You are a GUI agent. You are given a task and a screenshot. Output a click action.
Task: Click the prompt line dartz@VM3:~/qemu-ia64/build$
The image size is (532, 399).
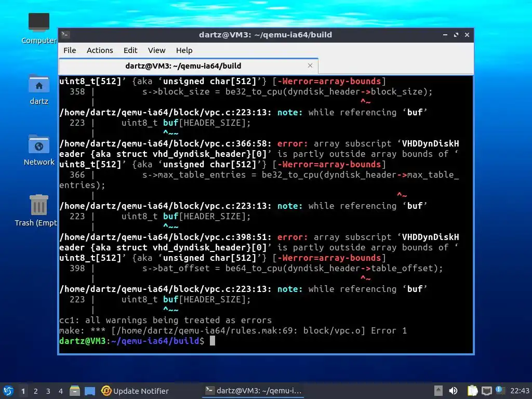pos(131,341)
